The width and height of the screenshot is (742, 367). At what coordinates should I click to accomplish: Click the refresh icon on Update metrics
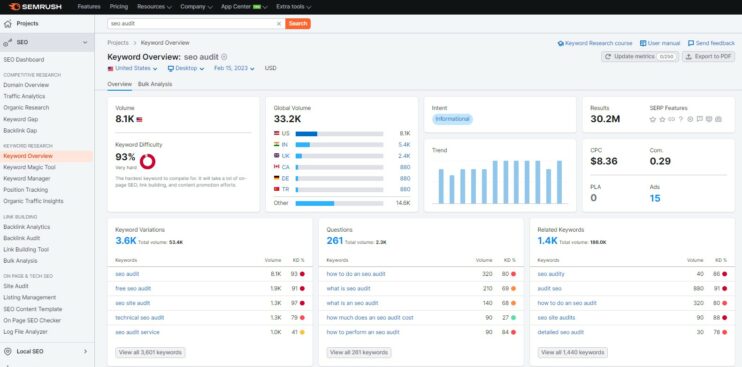(x=608, y=56)
